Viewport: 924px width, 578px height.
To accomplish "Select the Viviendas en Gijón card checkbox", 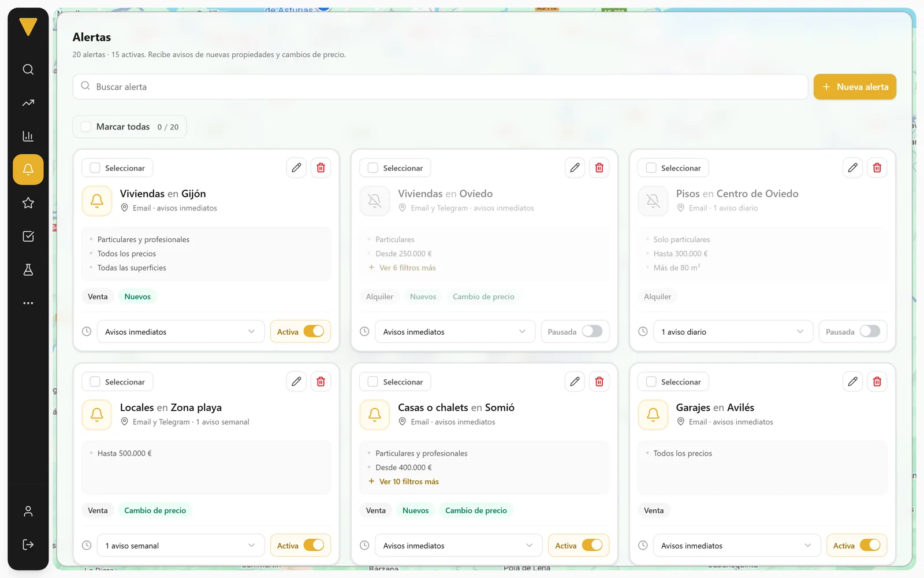I will 95,168.
